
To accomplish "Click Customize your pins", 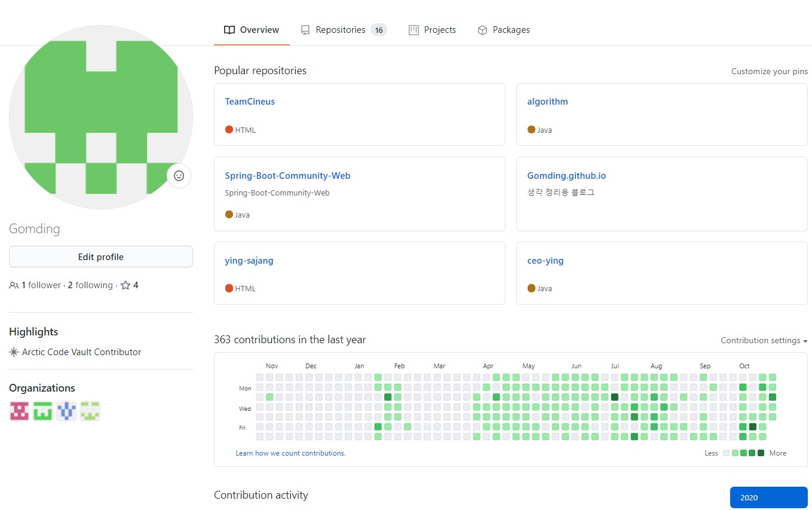I will [x=769, y=71].
